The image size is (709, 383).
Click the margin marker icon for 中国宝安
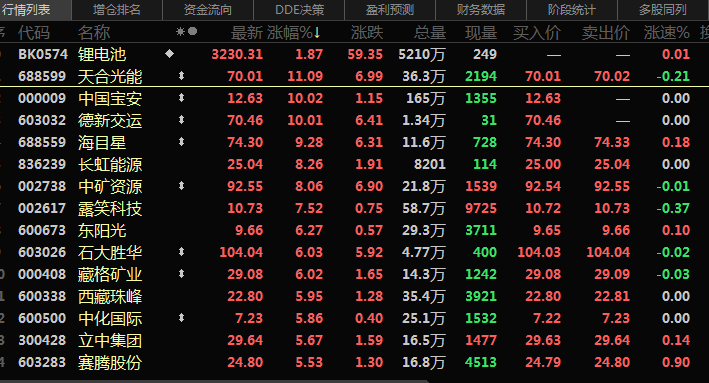pos(181,98)
